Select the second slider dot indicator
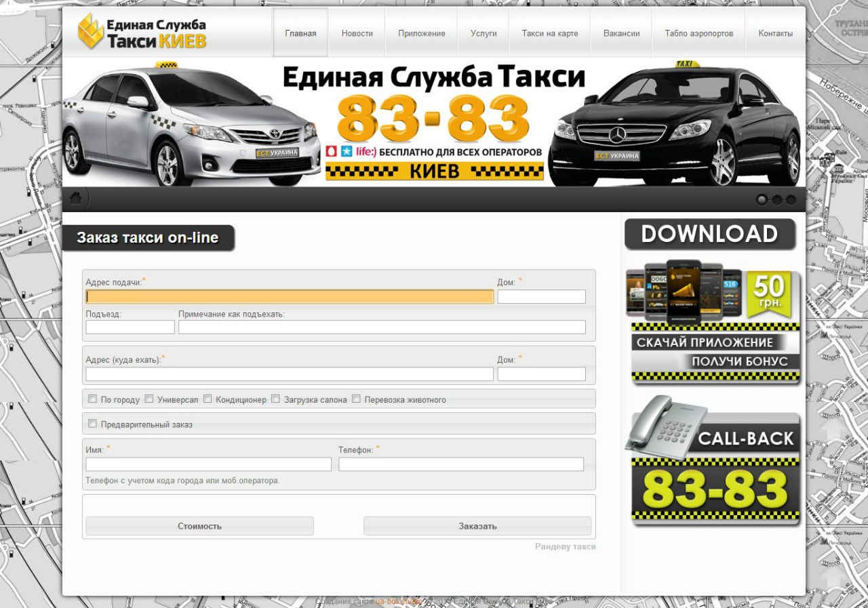This screenshot has height=608, width=868. click(x=776, y=199)
